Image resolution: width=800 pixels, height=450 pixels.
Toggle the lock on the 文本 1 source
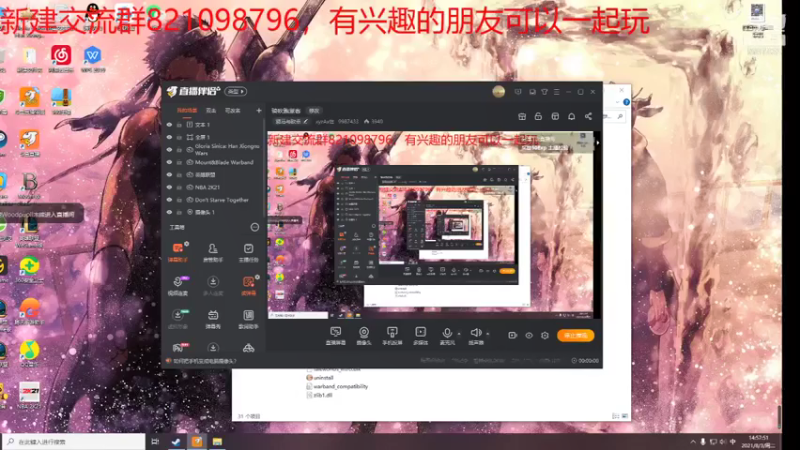pyautogui.click(x=179, y=124)
